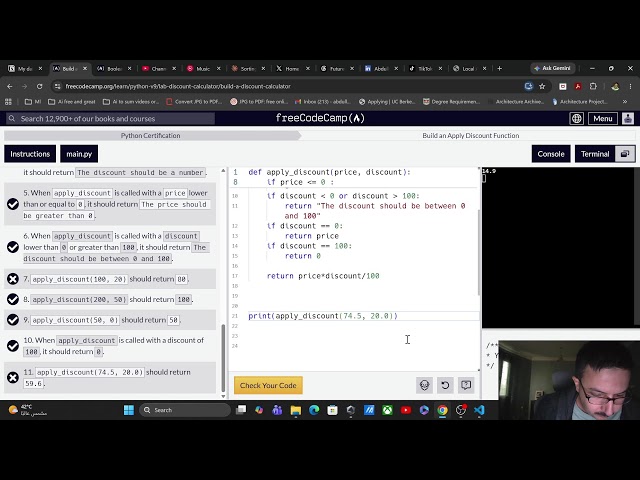Viewport: 640px width, 480px height.
Task: Click the Ask Gemini button
Action: click(553, 68)
